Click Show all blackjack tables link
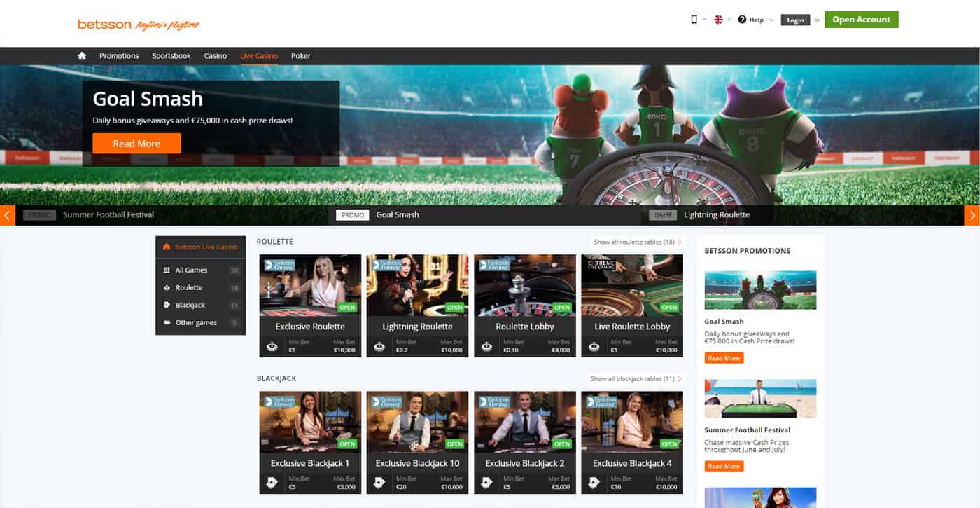This screenshot has height=508, width=980. tap(635, 378)
